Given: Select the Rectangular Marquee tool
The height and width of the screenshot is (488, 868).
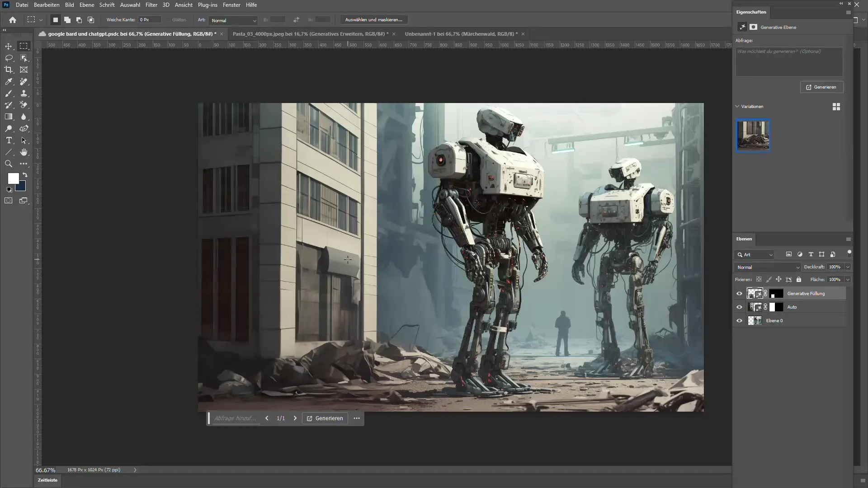Looking at the screenshot, I should (x=24, y=47).
